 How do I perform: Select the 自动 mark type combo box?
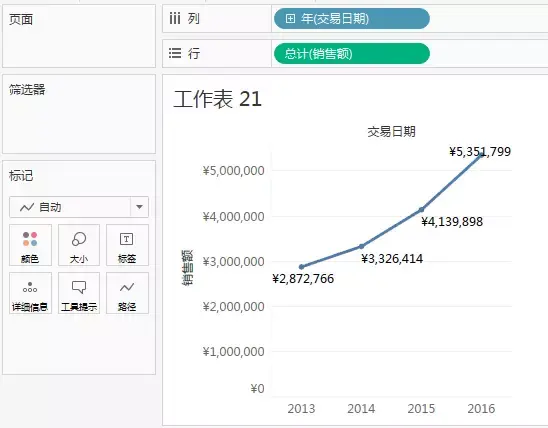pyautogui.click(x=79, y=207)
